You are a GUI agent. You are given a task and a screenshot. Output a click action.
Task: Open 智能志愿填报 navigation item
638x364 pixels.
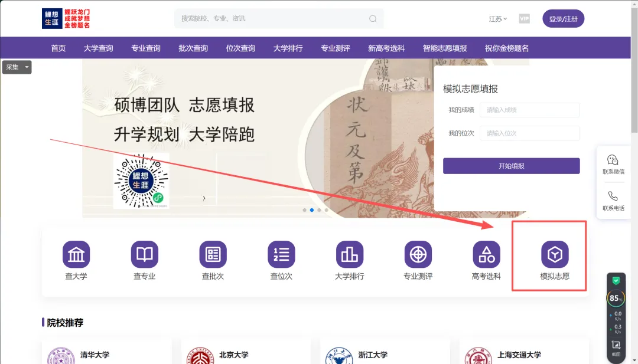[x=445, y=48]
